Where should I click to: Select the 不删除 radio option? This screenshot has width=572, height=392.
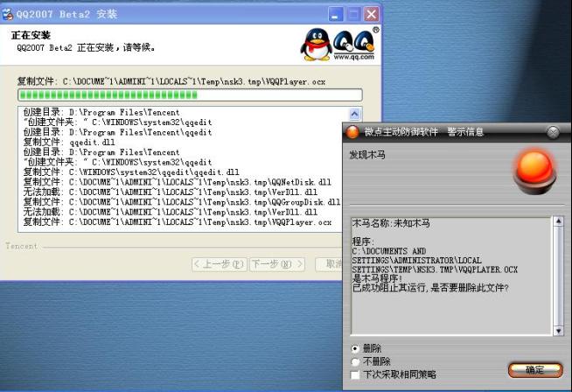(355, 361)
